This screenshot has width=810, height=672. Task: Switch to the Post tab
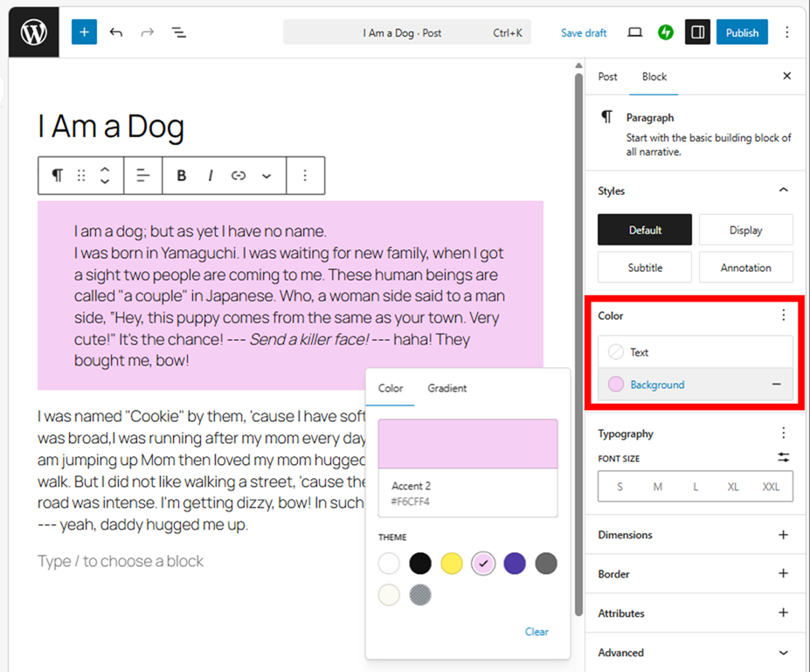pyautogui.click(x=607, y=77)
